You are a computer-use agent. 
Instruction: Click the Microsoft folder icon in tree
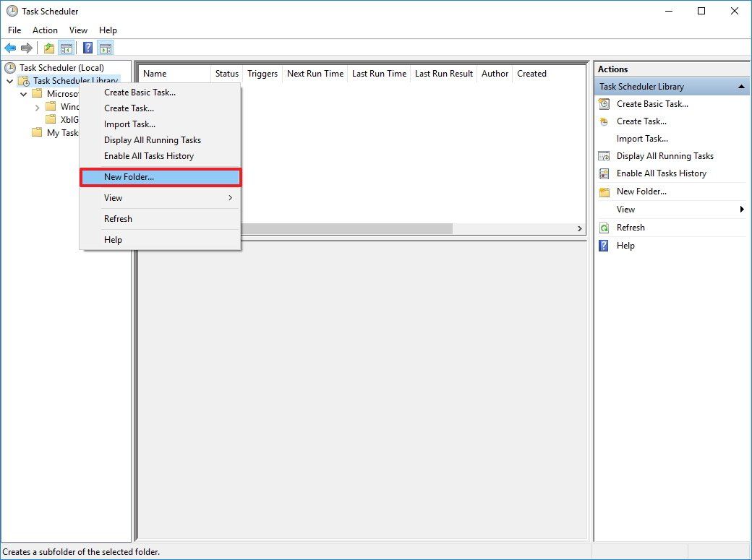point(37,93)
